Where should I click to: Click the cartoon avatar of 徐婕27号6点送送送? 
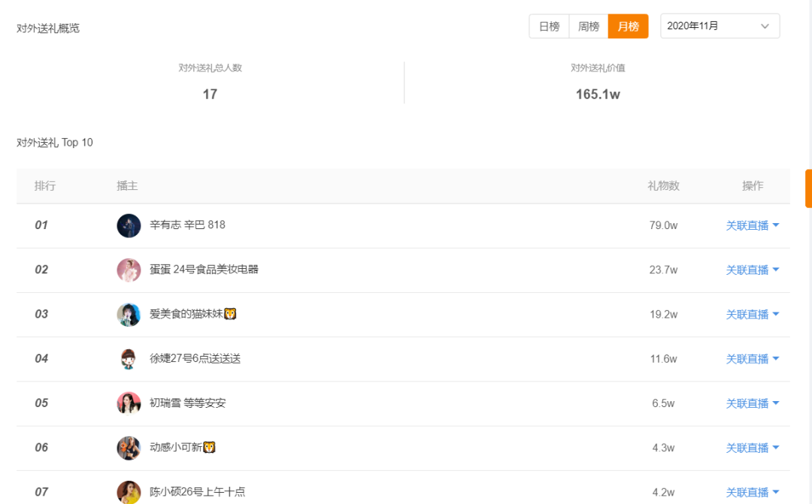pyautogui.click(x=129, y=359)
